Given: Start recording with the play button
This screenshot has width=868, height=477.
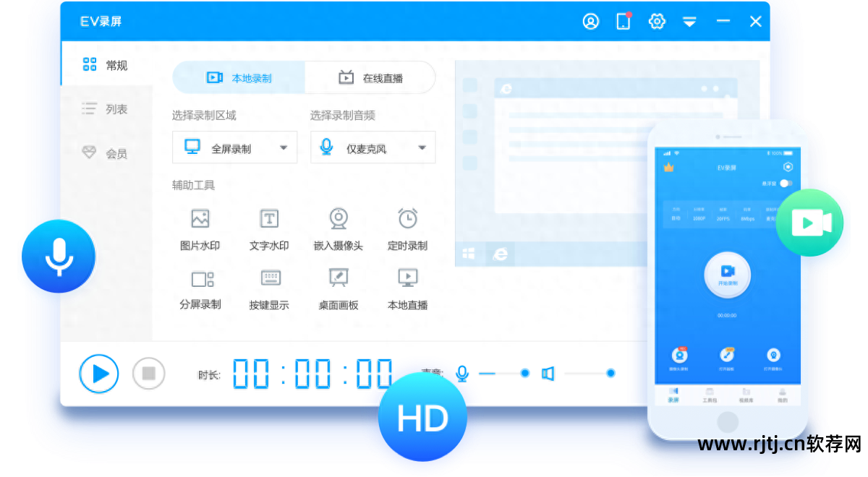Looking at the screenshot, I should coord(98,374).
